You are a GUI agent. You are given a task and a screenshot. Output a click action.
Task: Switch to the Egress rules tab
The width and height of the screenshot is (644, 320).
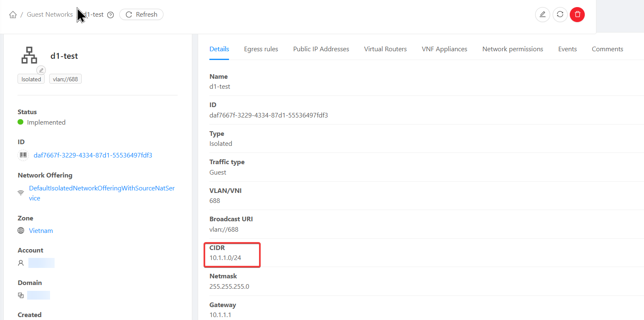[261, 49]
